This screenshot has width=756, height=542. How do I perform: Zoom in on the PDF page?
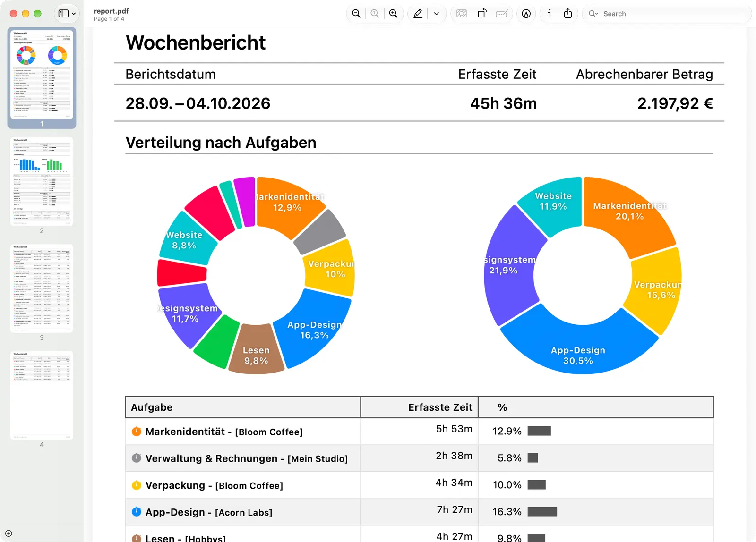pyautogui.click(x=393, y=14)
